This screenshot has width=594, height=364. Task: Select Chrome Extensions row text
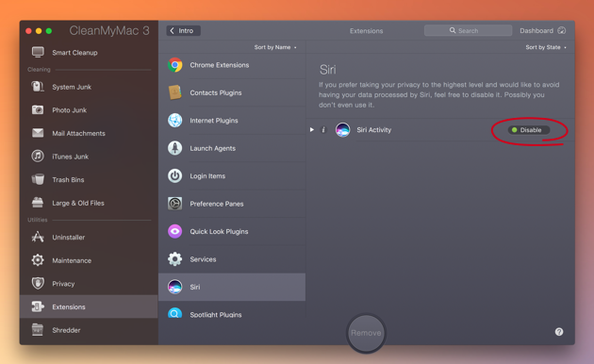click(220, 65)
